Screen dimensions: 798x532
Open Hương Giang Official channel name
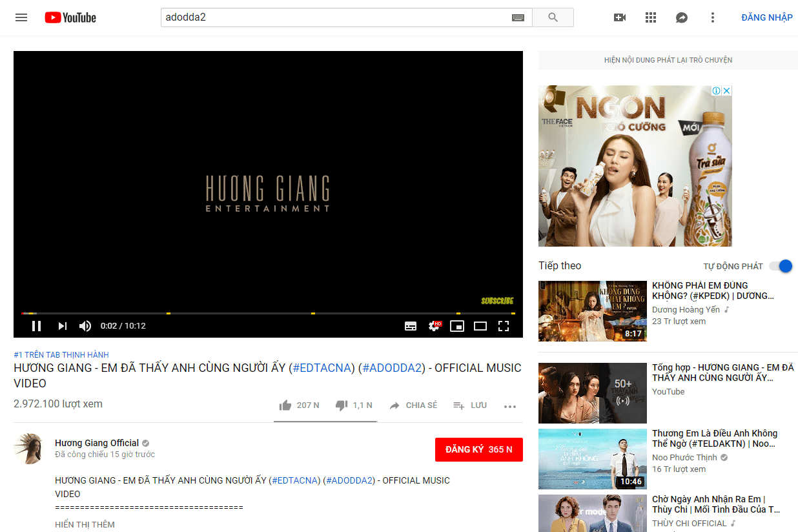click(97, 443)
